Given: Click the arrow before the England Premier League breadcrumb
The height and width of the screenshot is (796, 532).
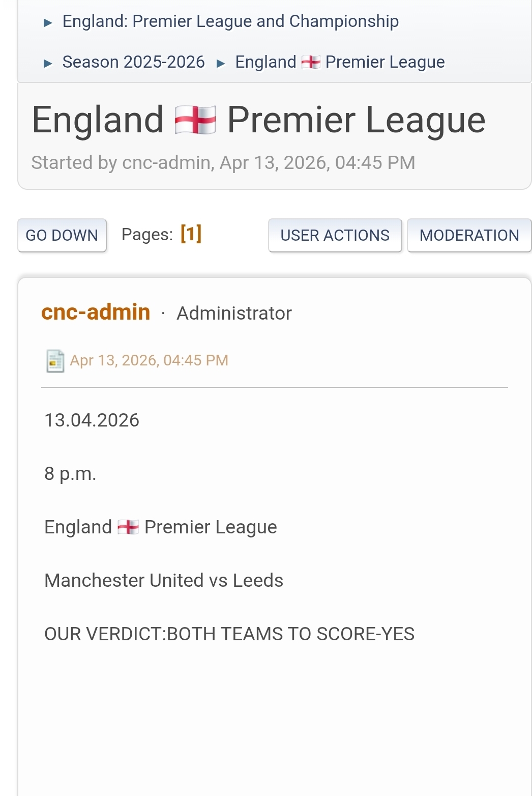Looking at the screenshot, I should (x=221, y=63).
